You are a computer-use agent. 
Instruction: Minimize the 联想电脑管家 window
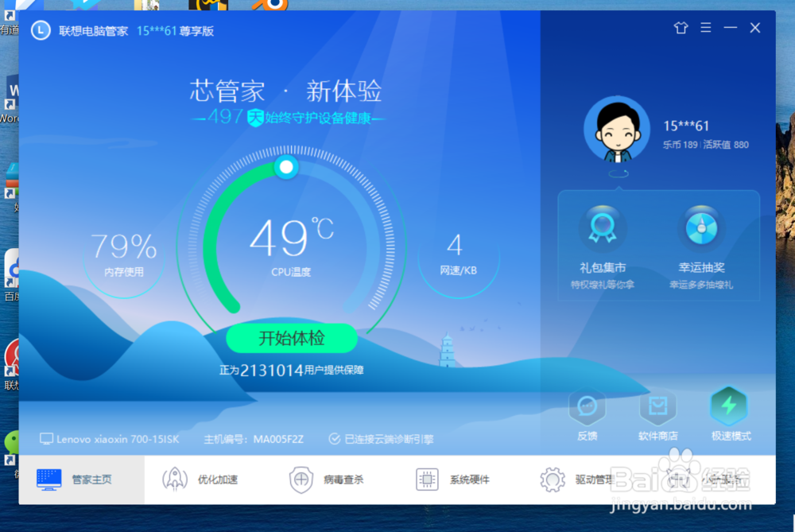click(x=730, y=27)
